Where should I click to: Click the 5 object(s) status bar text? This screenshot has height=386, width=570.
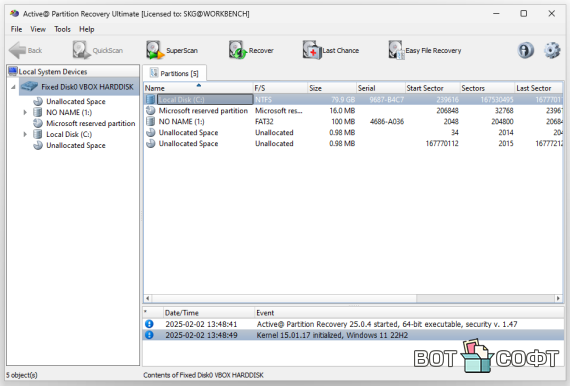[21, 375]
